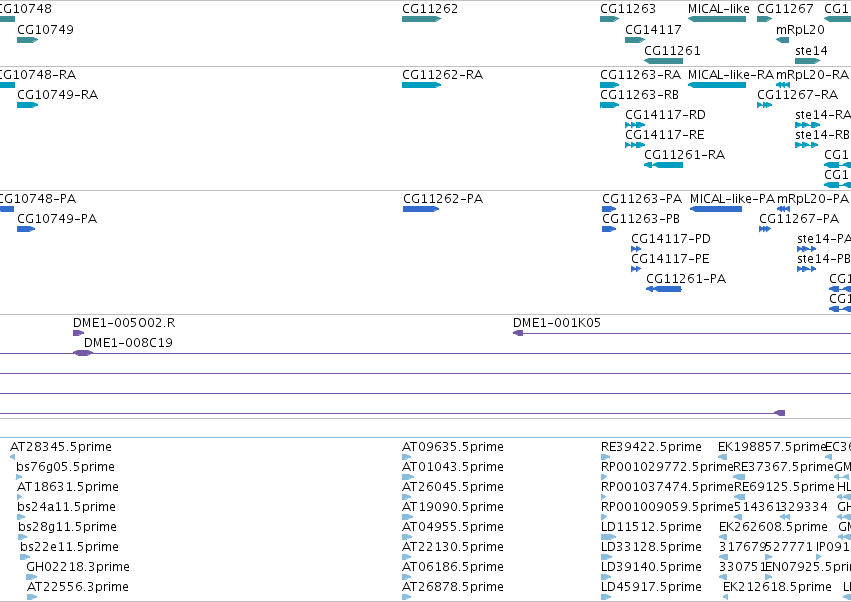Open the CG10749-PA protein label
Image resolution: width=851 pixels, height=602 pixels.
(57, 219)
